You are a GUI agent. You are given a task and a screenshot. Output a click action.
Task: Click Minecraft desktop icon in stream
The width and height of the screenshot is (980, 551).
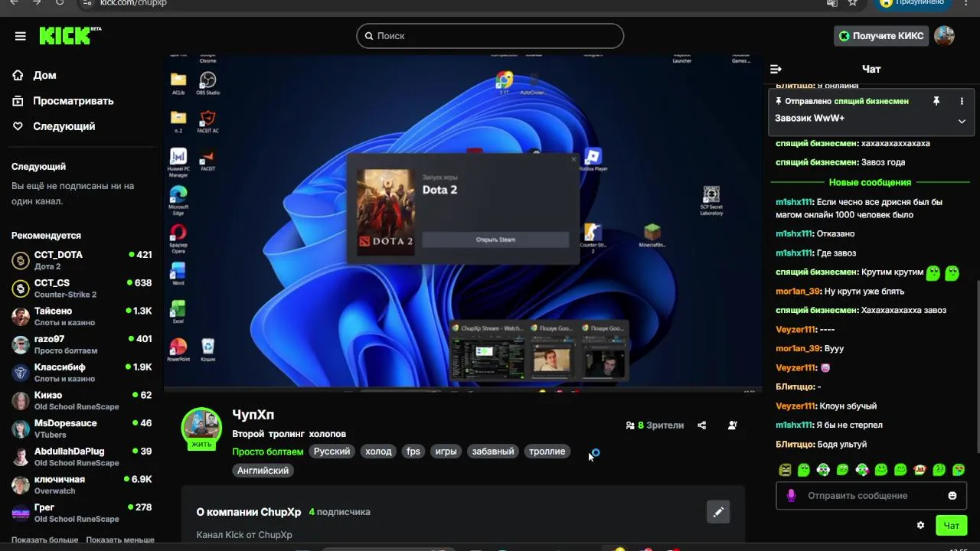coord(652,236)
